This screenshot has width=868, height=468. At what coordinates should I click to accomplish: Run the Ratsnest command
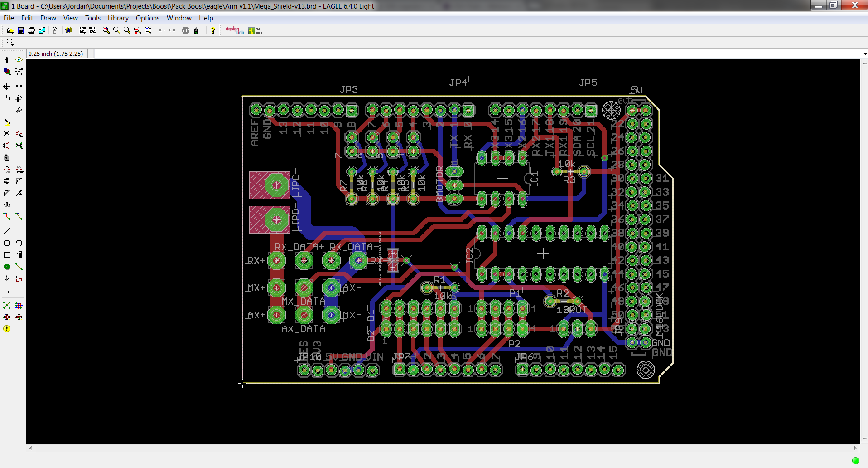[x=6, y=305]
